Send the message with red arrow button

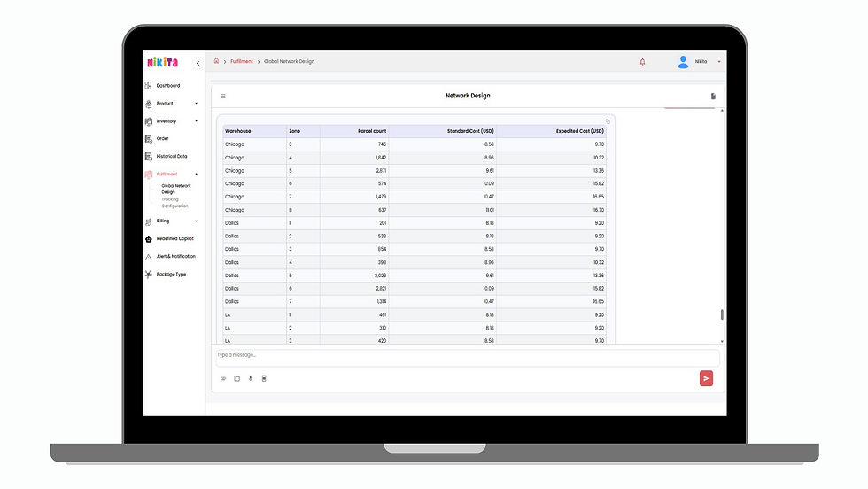tap(706, 379)
